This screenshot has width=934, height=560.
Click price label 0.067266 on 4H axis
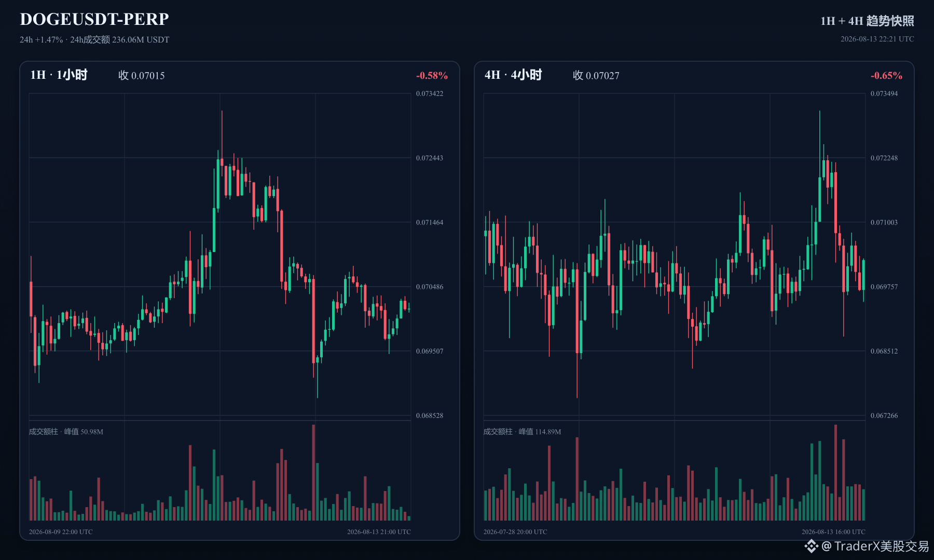(884, 415)
